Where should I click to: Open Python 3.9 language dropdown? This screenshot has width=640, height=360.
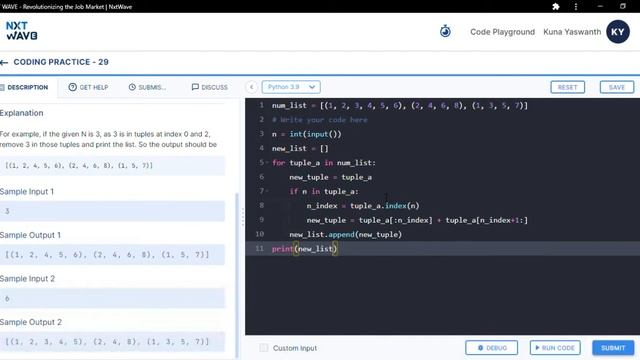point(291,87)
